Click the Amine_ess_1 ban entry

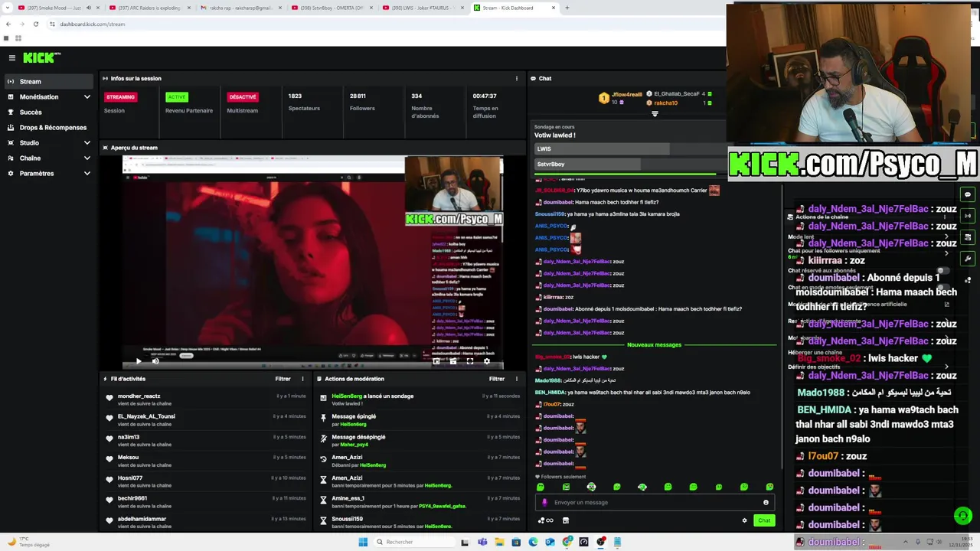420,502
